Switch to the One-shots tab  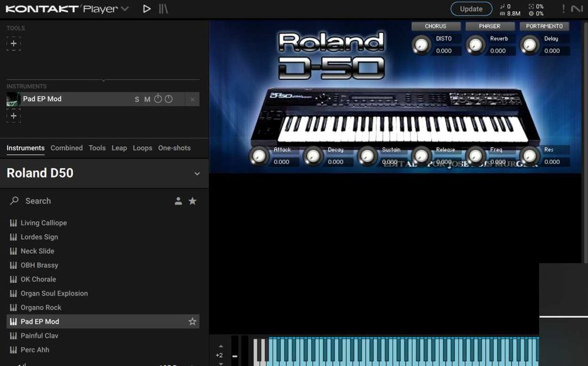pyautogui.click(x=175, y=148)
